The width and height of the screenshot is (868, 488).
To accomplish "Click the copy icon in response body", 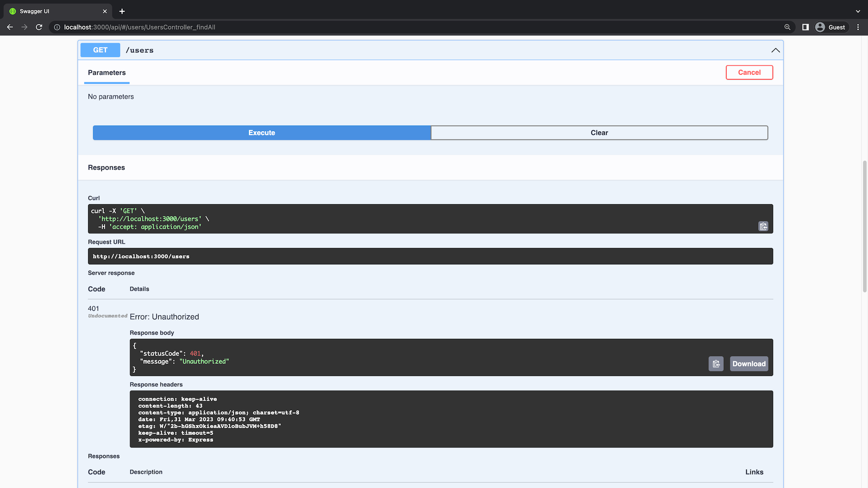I will coord(716,363).
